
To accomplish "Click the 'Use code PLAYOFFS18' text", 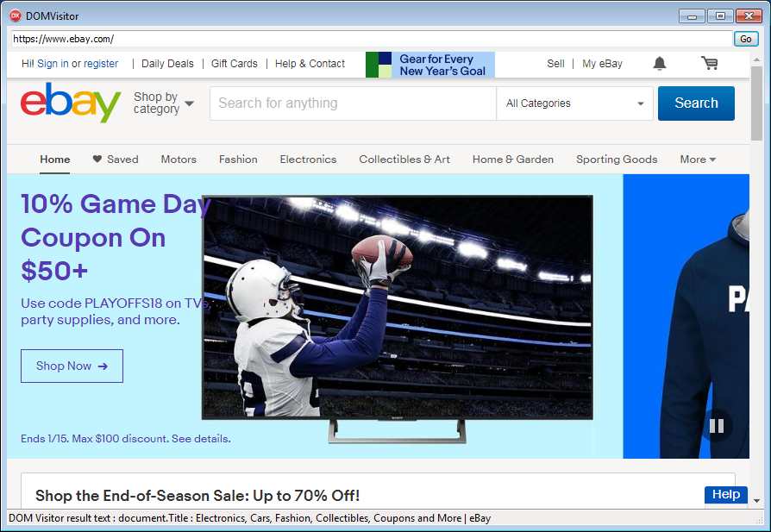I will point(116,311).
